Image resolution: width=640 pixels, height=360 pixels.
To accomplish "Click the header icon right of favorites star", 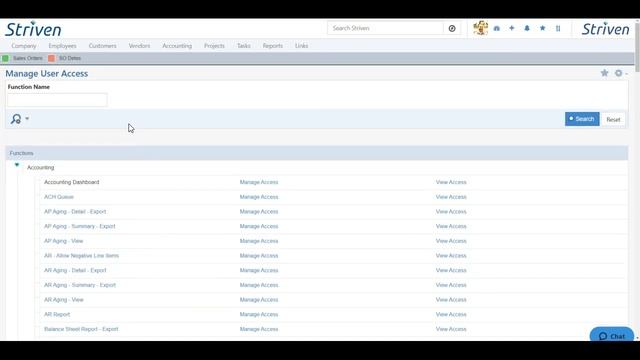I will tap(558, 28).
